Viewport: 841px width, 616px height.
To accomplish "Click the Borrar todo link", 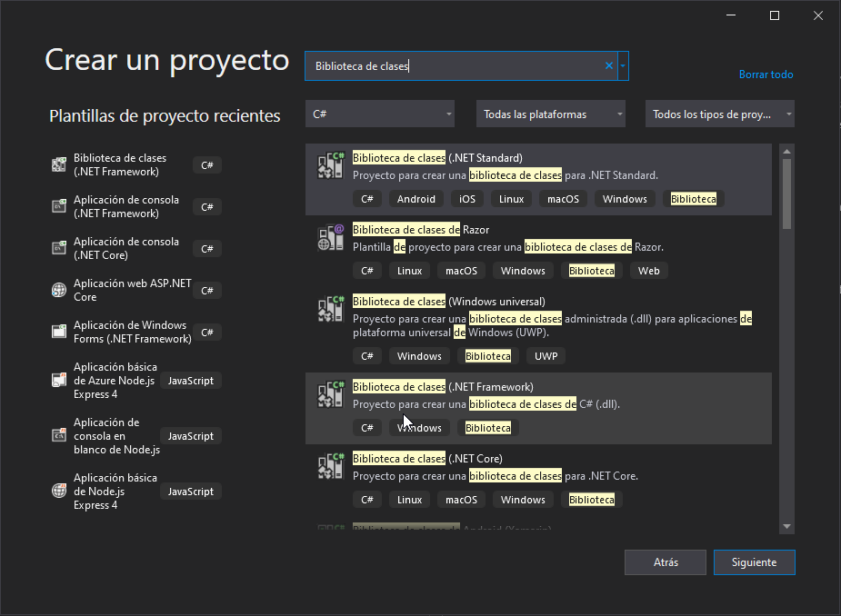I will point(766,74).
